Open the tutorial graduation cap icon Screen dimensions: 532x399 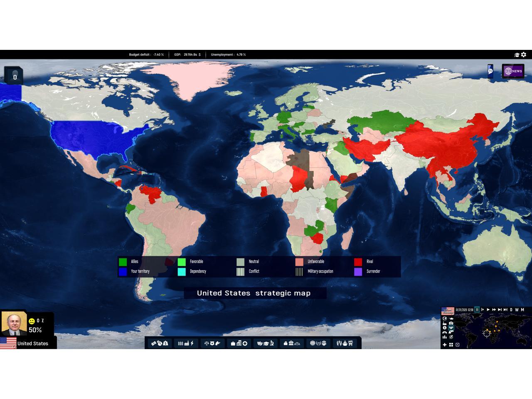[x=517, y=55]
